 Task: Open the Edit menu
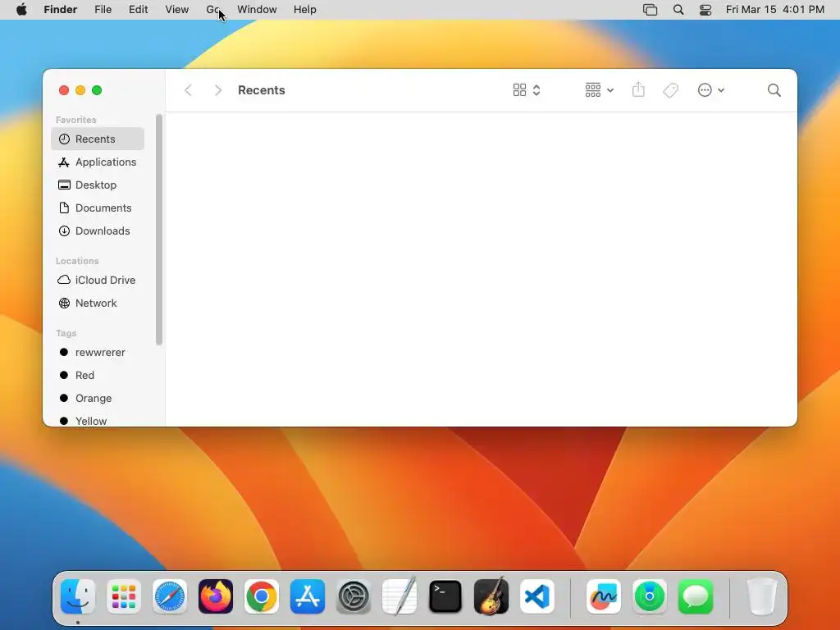pyautogui.click(x=138, y=10)
